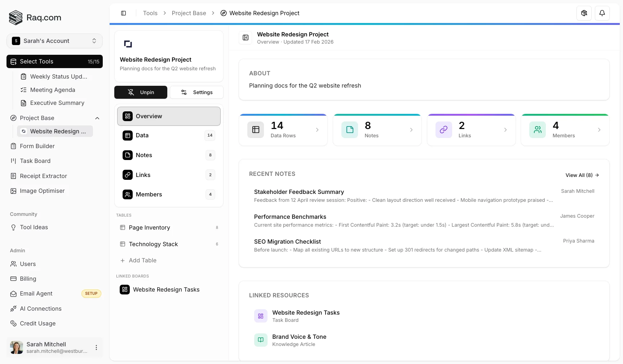Viewport: 623px width, 364px height.
Task: Open Sarah's Account switcher dropdown
Action: tap(54, 41)
